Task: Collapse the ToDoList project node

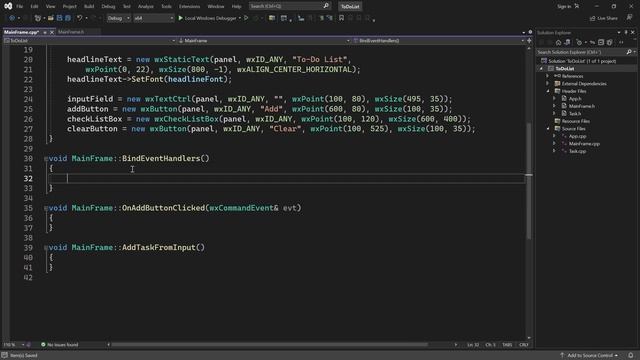Action: pyautogui.click(x=542, y=69)
